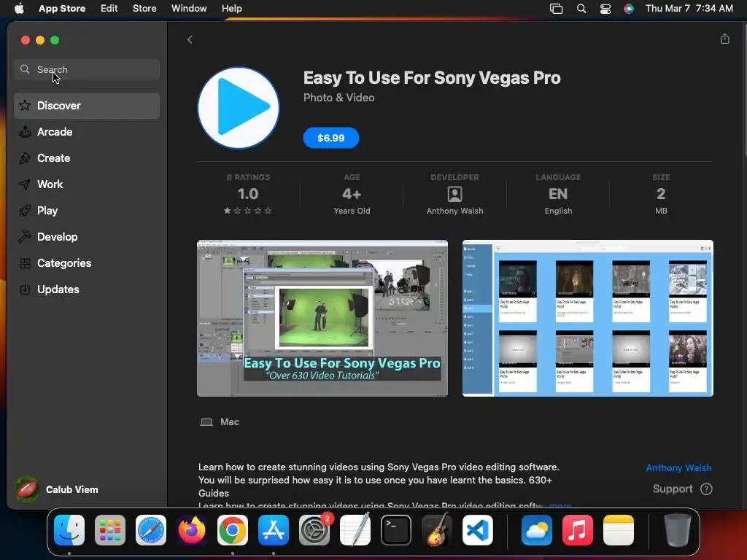
Task: Click the 4+ Years Old age info
Action: coord(352,194)
